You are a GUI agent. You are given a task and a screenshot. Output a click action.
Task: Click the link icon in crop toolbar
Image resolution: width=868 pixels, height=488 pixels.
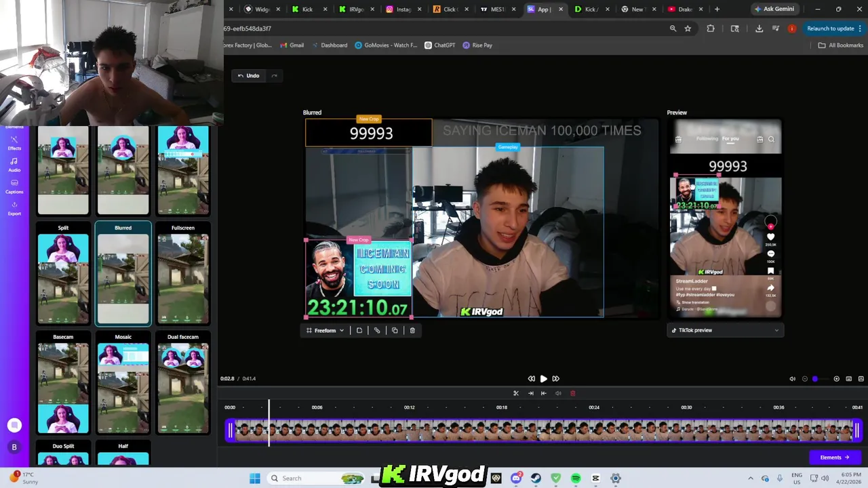coord(377,330)
